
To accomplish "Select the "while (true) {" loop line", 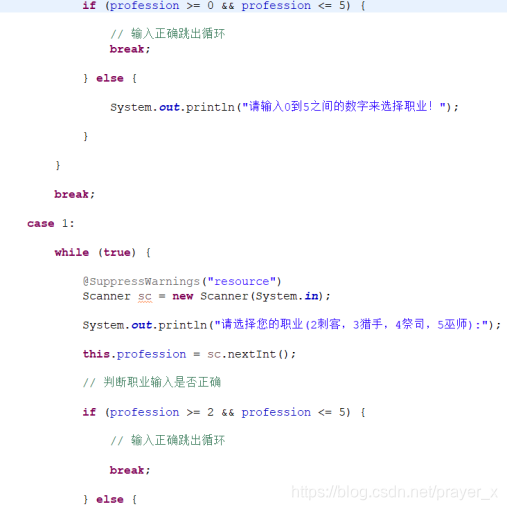I will [x=103, y=252].
